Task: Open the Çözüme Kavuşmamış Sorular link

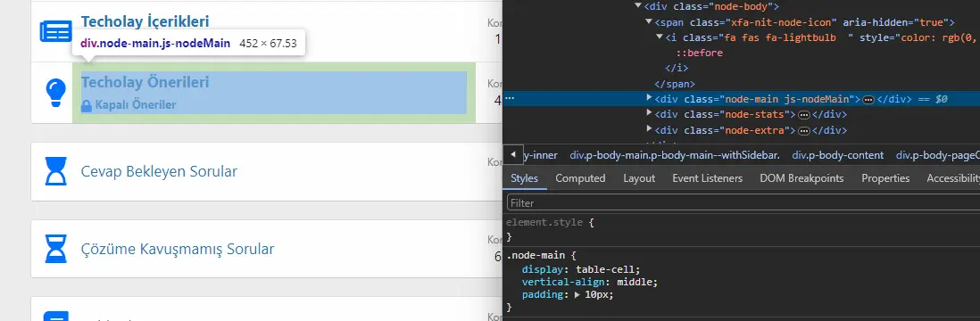Action: (x=178, y=249)
